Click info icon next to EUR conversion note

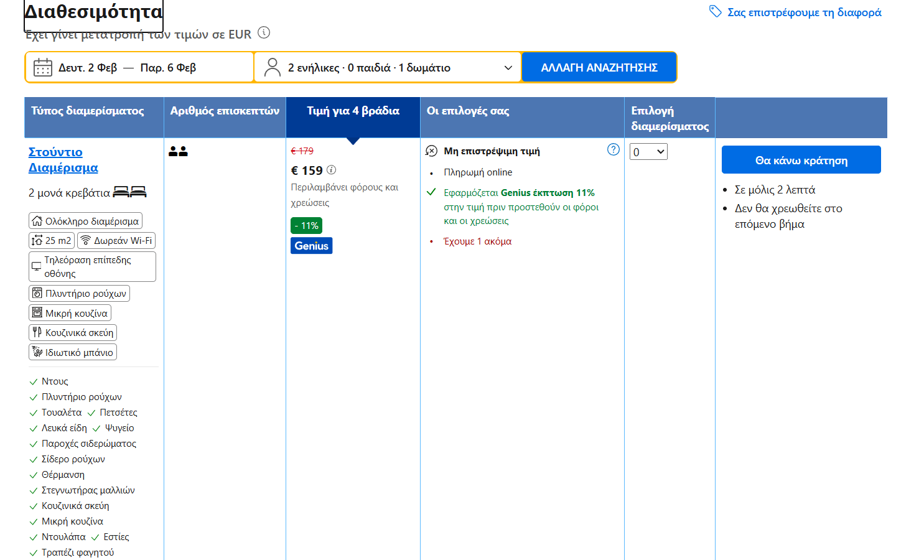point(264,32)
